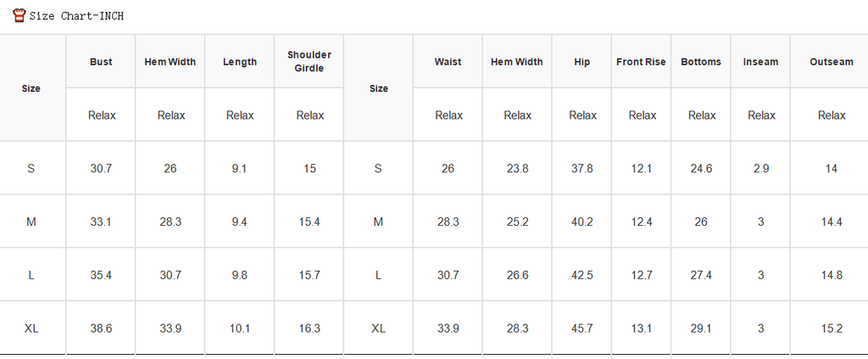
Task: Click the Hip column header
Action: 581,62
